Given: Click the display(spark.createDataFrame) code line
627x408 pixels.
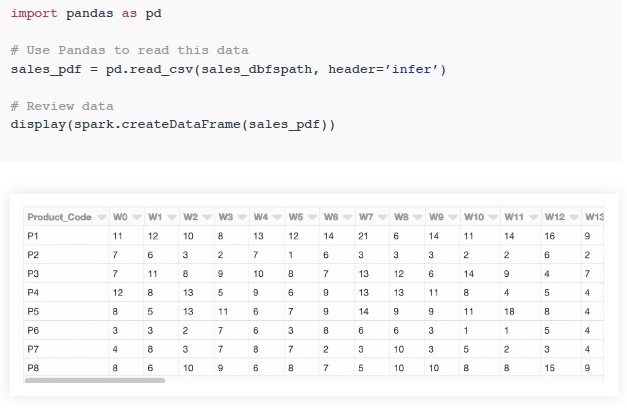Looking at the screenshot, I should (173, 124).
